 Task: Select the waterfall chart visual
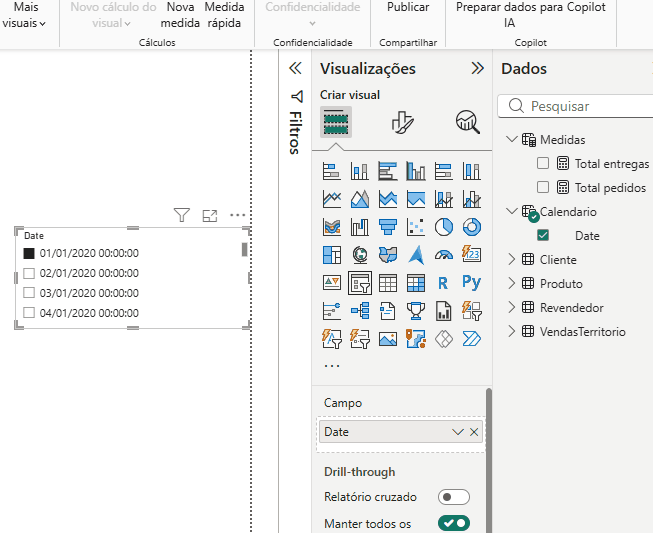[x=360, y=227]
